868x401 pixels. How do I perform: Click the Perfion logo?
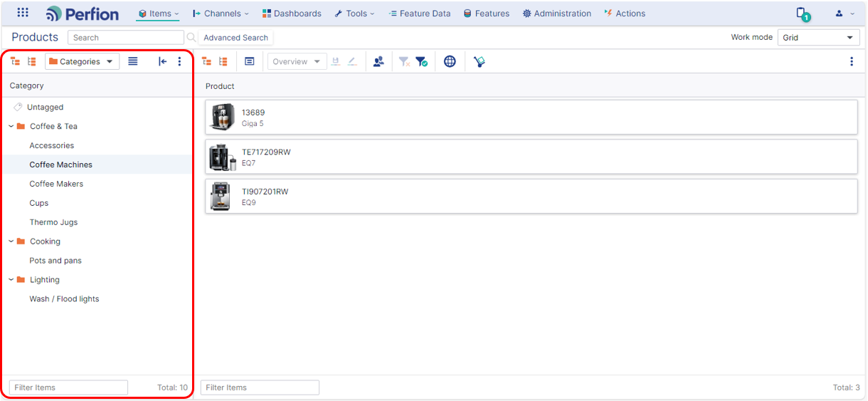tap(82, 13)
